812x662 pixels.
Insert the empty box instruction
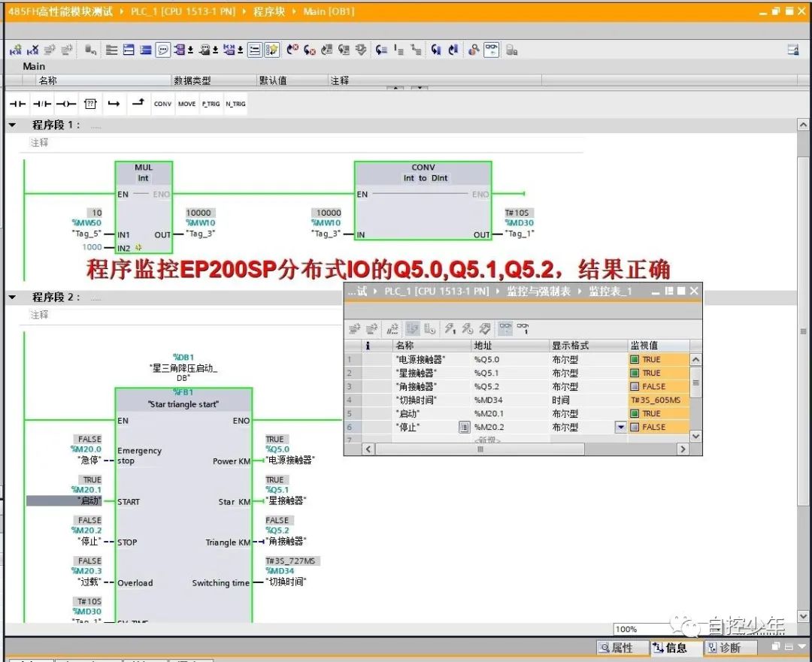pyautogui.click(x=90, y=104)
